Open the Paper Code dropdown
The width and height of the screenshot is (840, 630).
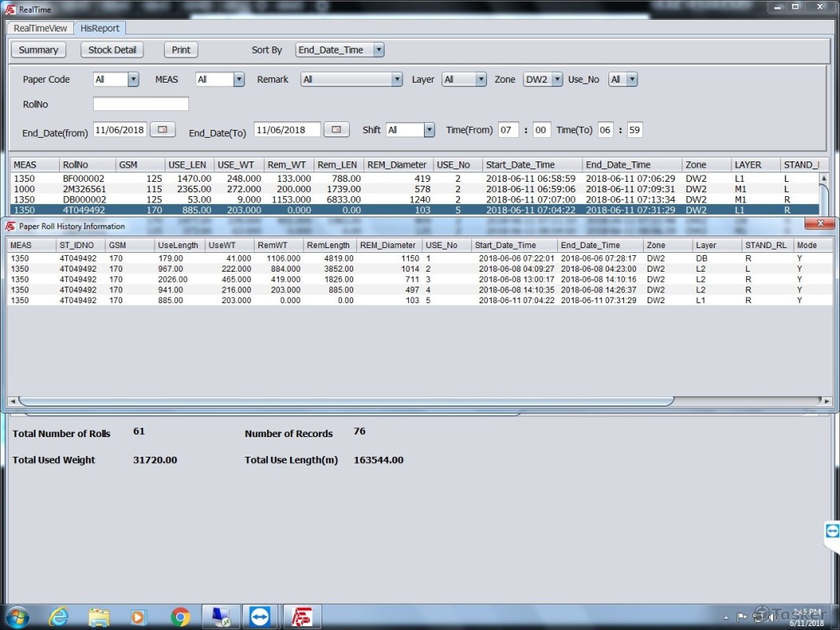(x=132, y=80)
